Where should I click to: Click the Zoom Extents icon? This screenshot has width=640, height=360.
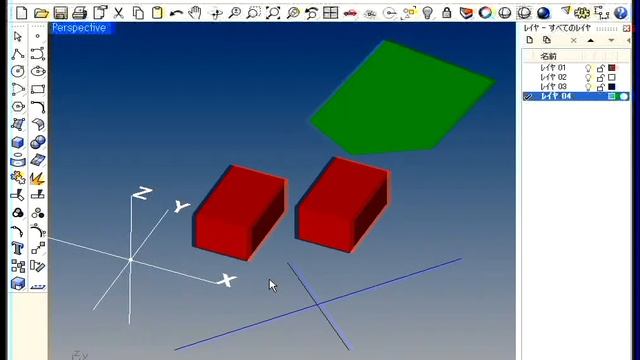[x=273, y=13]
